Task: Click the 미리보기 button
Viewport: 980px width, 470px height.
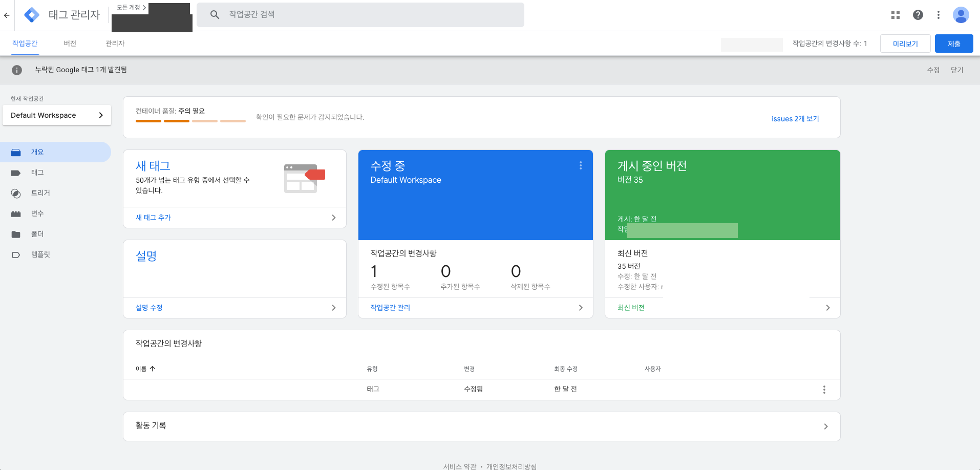Action: [x=905, y=44]
